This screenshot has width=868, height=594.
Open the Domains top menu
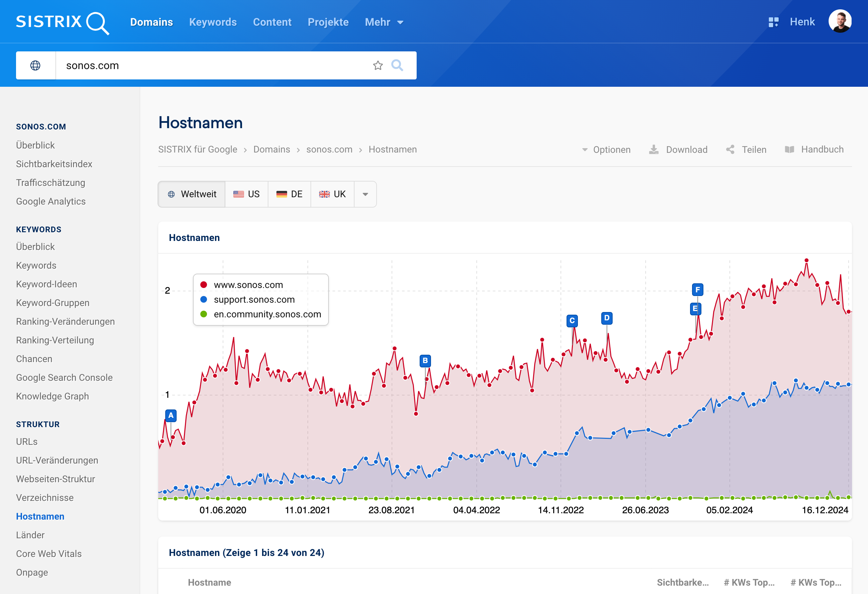pyautogui.click(x=151, y=22)
